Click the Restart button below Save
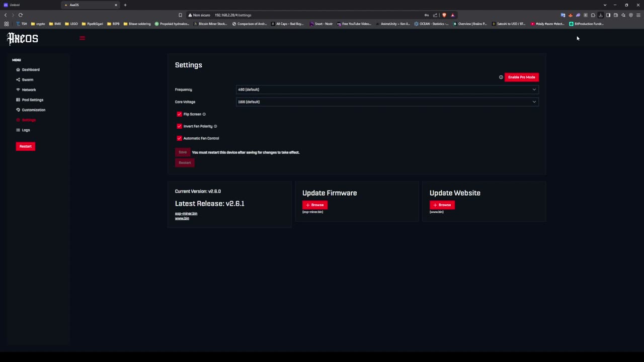Image resolution: width=644 pixels, height=362 pixels. click(x=185, y=162)
